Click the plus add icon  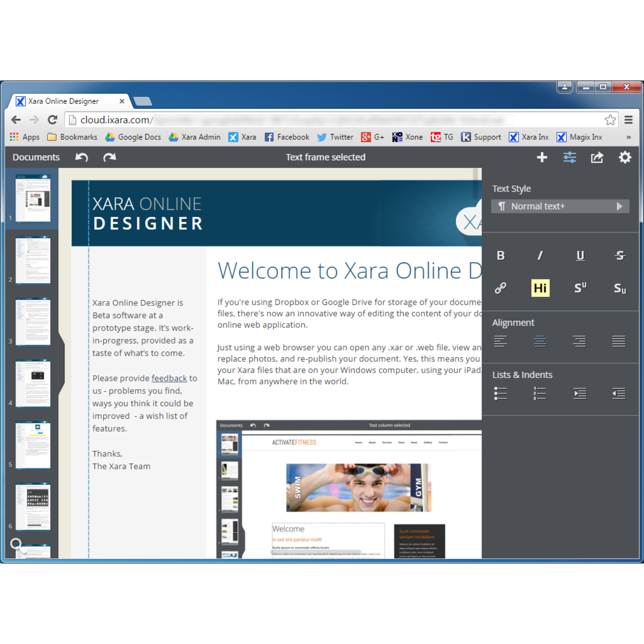(x=542, y=157)
